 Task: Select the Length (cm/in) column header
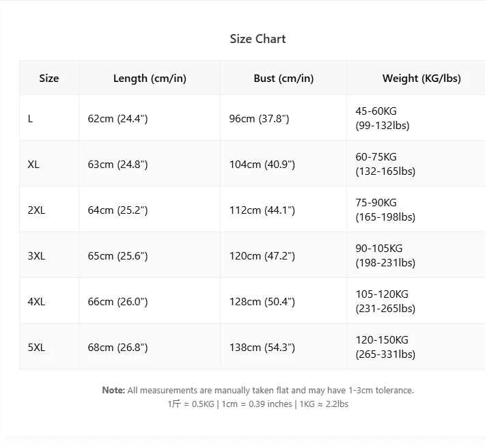point(150,78)
